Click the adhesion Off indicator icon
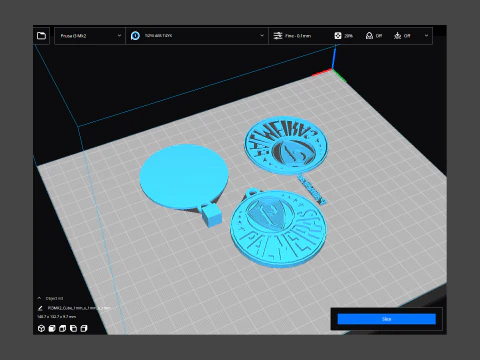Viewport: 480px width, 360px height. click(x=397, y=36)
